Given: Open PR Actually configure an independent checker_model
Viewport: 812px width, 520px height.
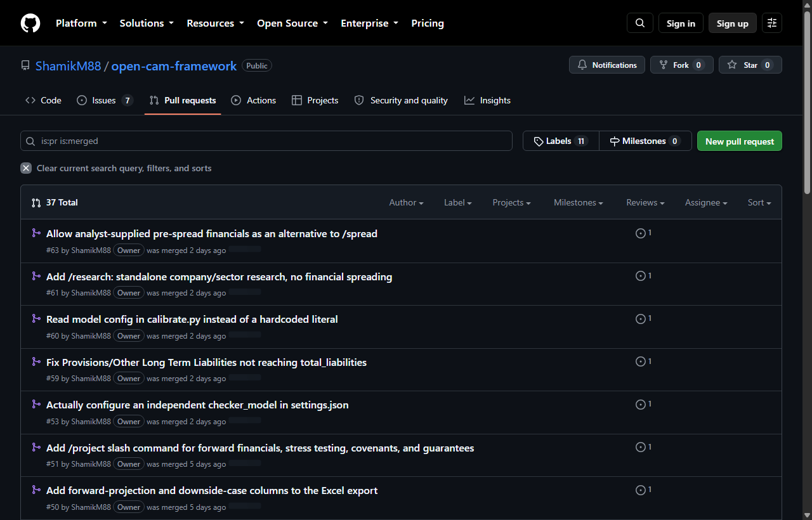Looking at the screenshot, I should pyautogui.click(x=197, y=405).
